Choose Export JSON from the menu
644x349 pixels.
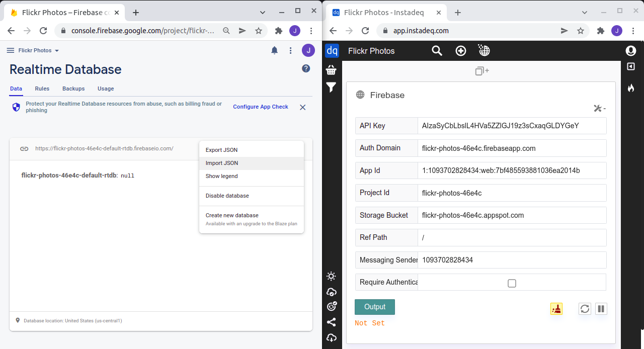(252, 150)
